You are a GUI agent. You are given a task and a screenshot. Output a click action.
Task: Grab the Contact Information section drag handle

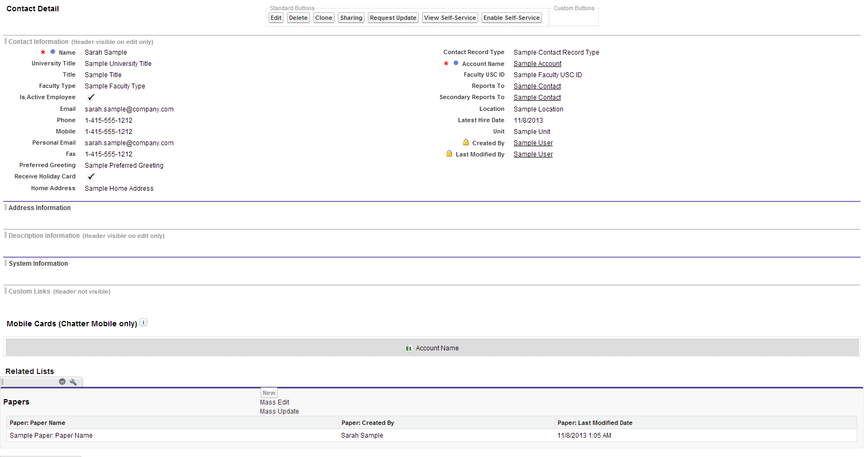click(5, 41)
